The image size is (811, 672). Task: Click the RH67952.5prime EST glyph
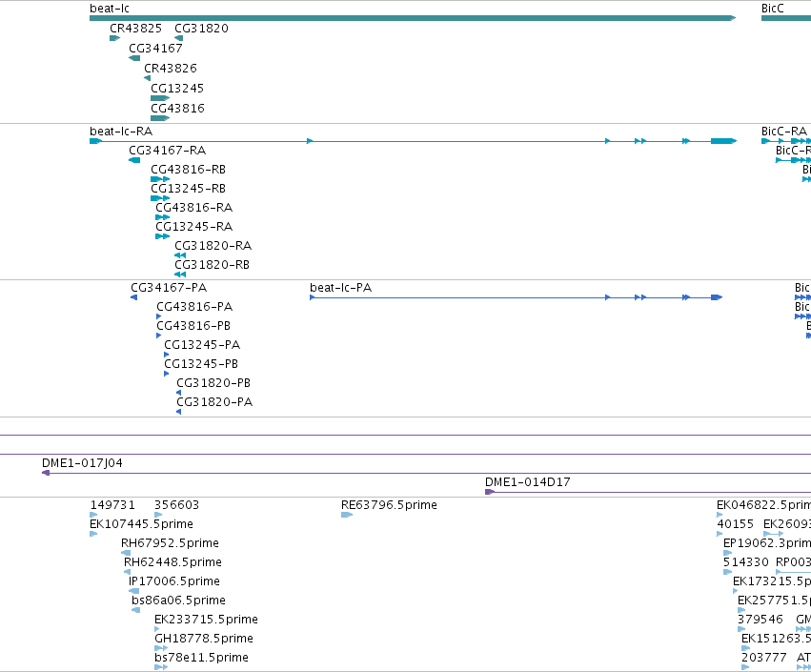tap(126, 553)
